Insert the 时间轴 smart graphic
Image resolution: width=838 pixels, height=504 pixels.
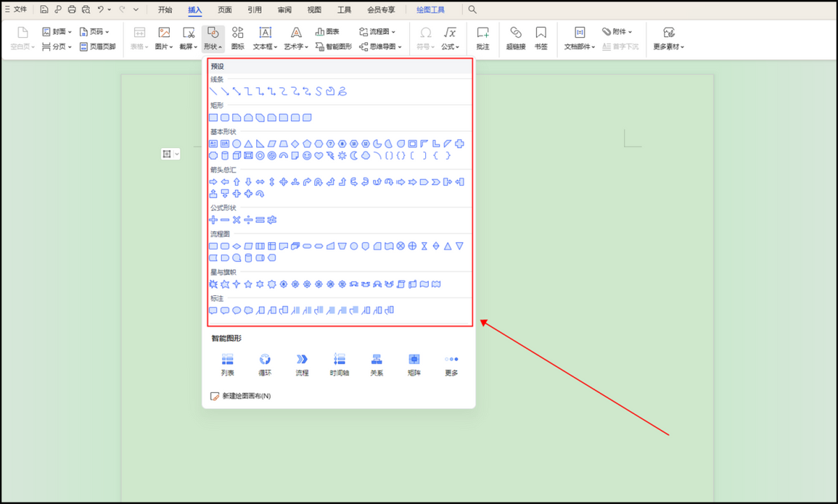tap(339, 364)
